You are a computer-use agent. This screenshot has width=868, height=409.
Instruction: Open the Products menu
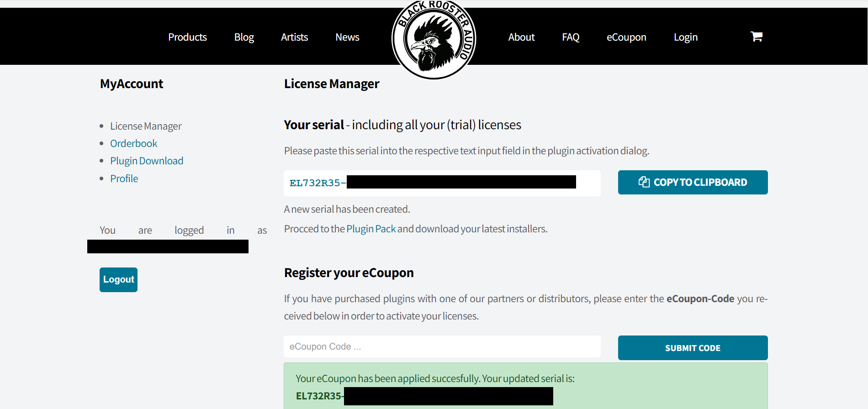click(x=187, y=37)
